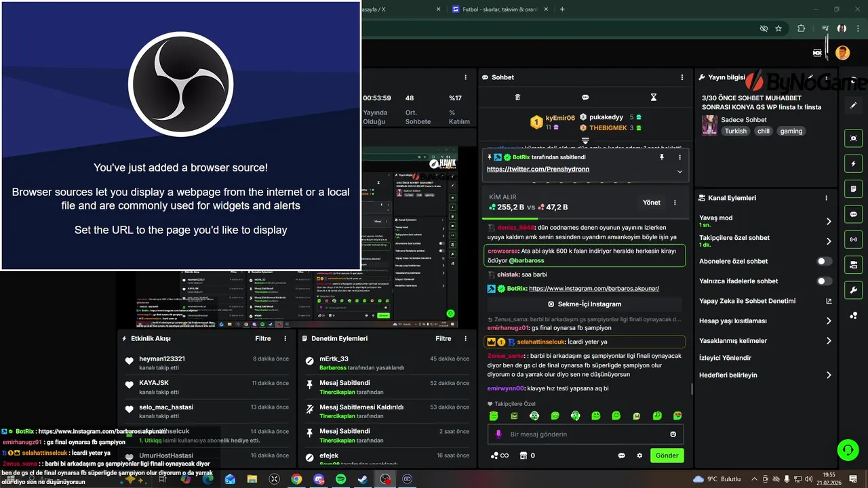Open a new browser tab
Image resolution: width=868 pixels, height=488 pixels.
coord(562,9)
